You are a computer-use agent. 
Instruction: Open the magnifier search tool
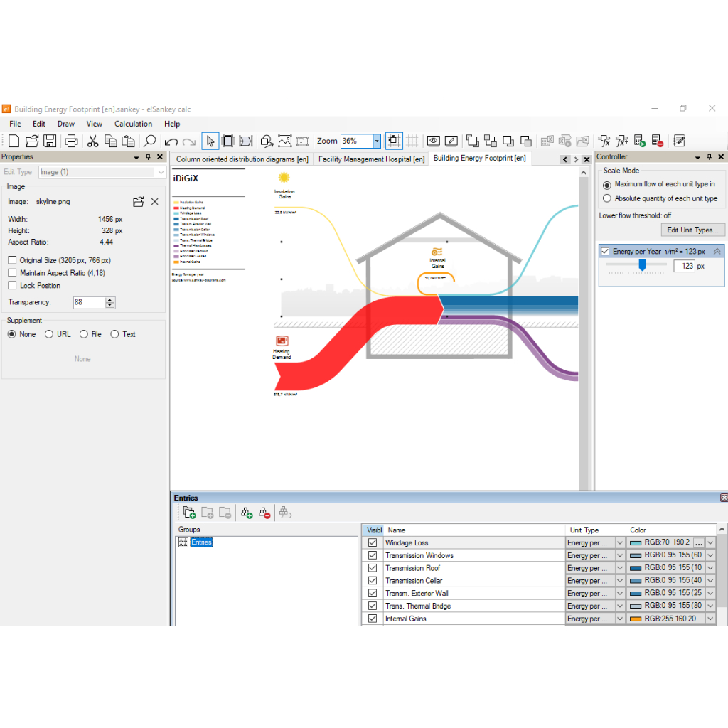point(149,141)
